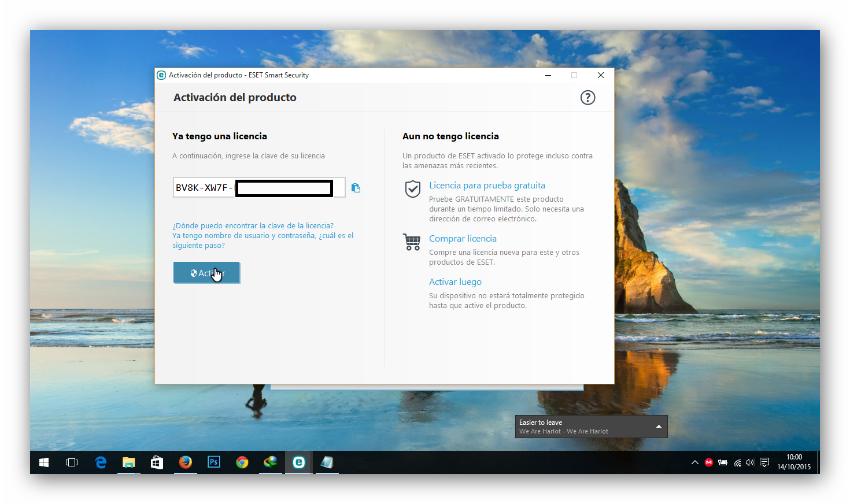Launch Microsoft Edge from the taskbar
850x504 pixels.
coord(101,462)
